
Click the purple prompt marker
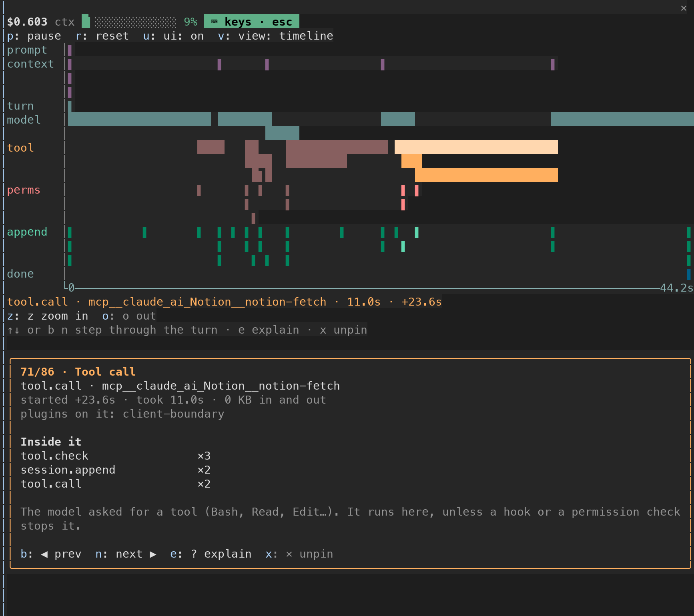tap(70, 50)
